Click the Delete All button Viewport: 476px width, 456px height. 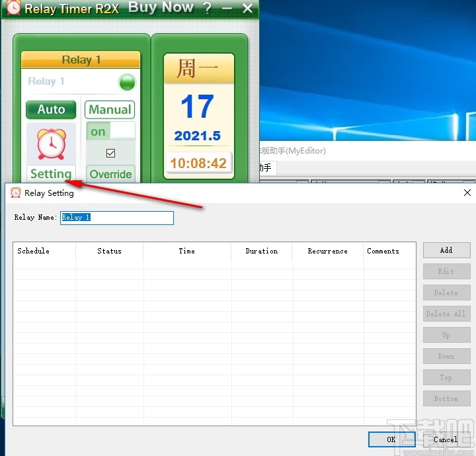coord(446,314)
